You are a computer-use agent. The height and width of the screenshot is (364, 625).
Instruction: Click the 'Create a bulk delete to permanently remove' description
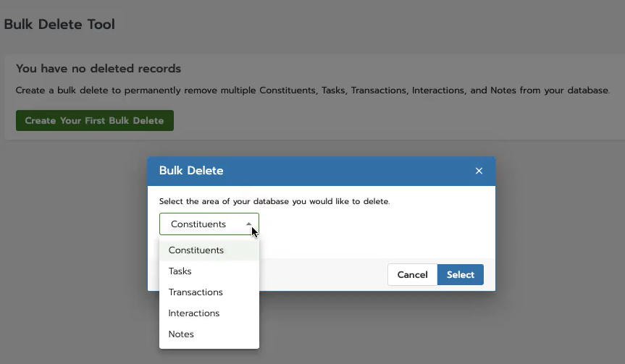(313, 90)
